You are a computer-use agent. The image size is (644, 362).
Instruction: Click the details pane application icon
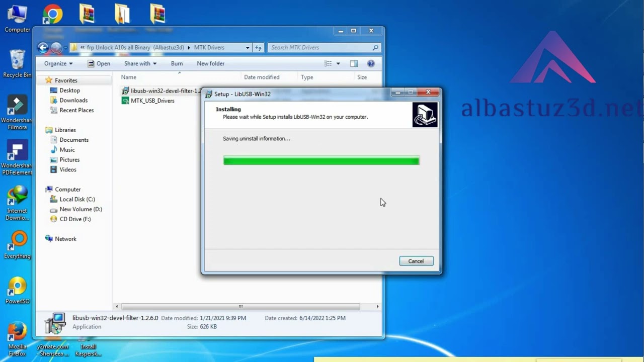pyautogui.click(x=54, y=323)
